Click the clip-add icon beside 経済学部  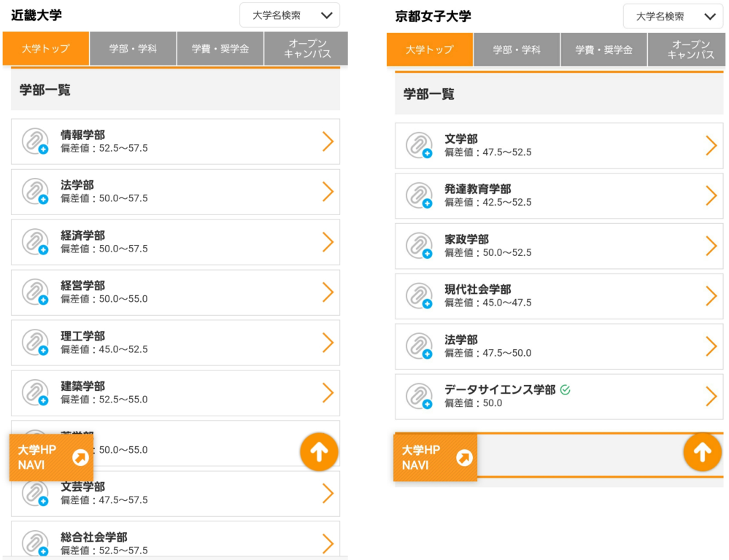(x=35, y=242)
